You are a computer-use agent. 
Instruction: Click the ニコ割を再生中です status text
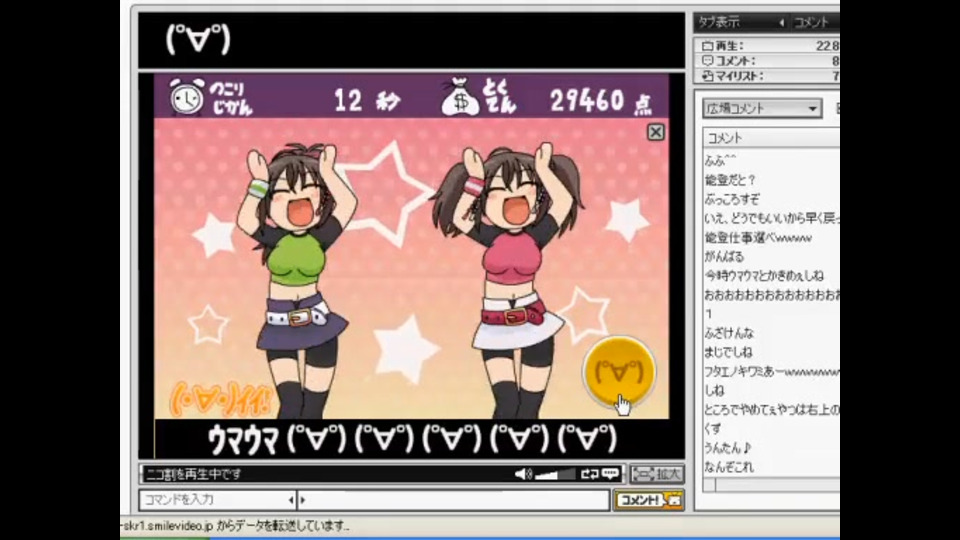pos(193,474)
